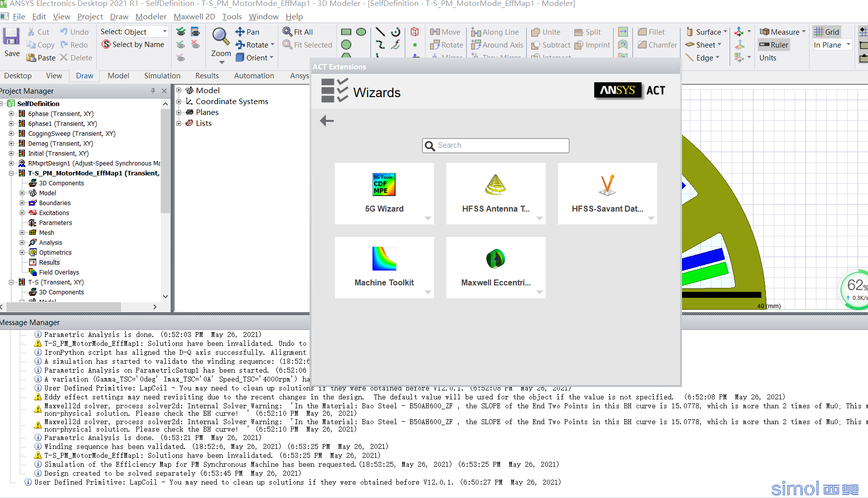Pin the Project Manager panel
This screenshot has width=868, height=498.
pos(153,91)
